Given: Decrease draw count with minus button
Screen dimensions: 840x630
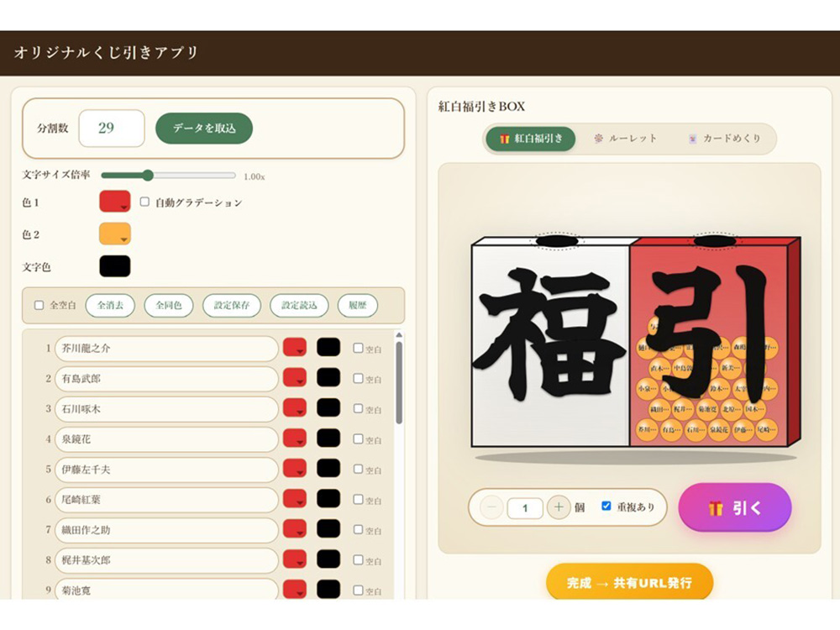Looking at the screenshot, I should point(491,507).
